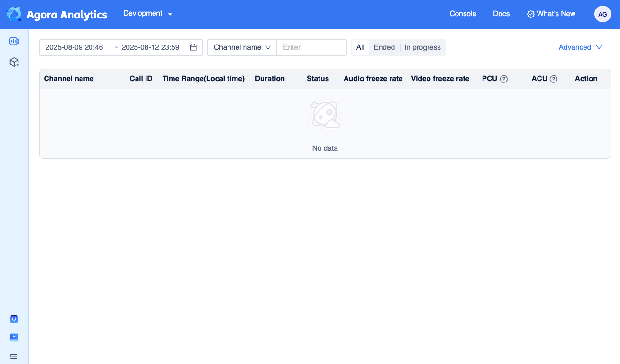Click the channel name Enter search field
The width and height of the screenshot is (620, 364).
click(x=312, y=47)
